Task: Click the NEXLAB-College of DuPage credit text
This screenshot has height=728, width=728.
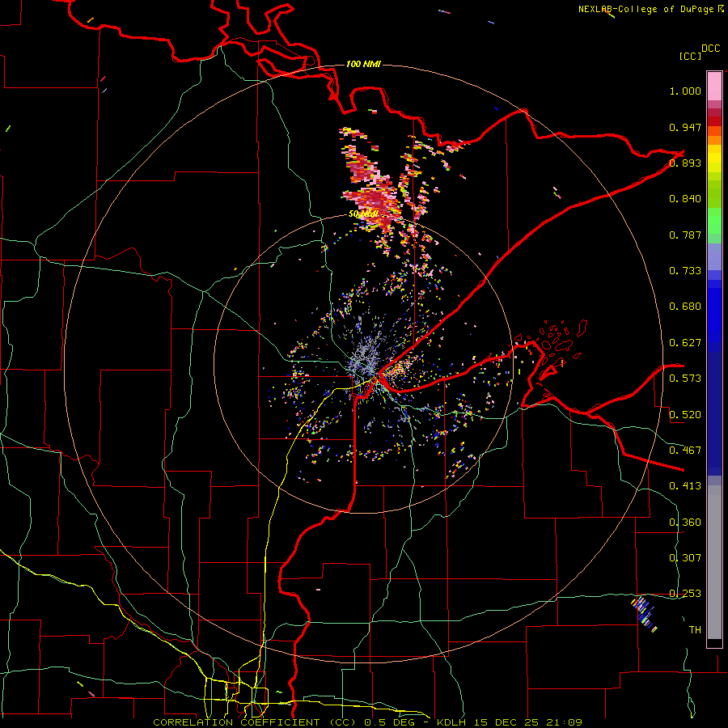Action: pos(646,9)
